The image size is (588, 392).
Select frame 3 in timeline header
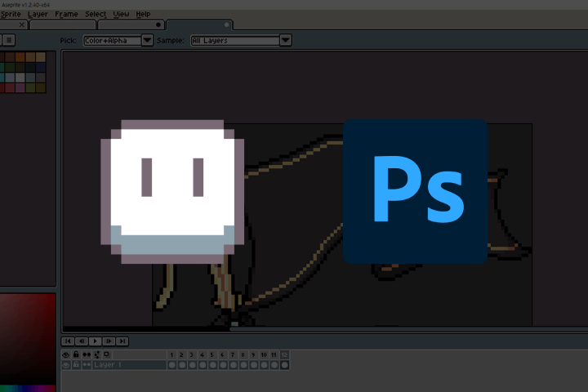192,354
